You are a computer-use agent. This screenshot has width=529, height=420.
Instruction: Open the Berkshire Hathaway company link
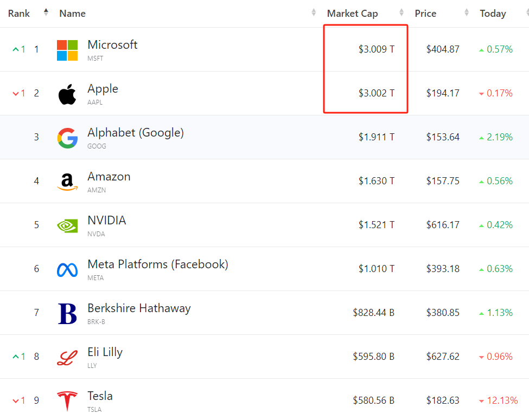tap(139, 308)
